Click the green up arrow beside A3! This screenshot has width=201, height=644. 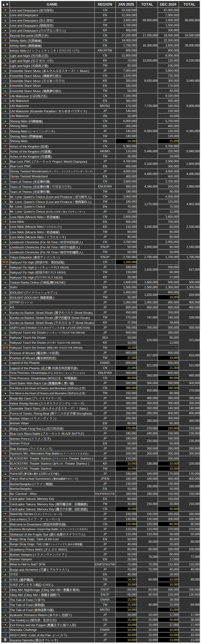(5, 307)
